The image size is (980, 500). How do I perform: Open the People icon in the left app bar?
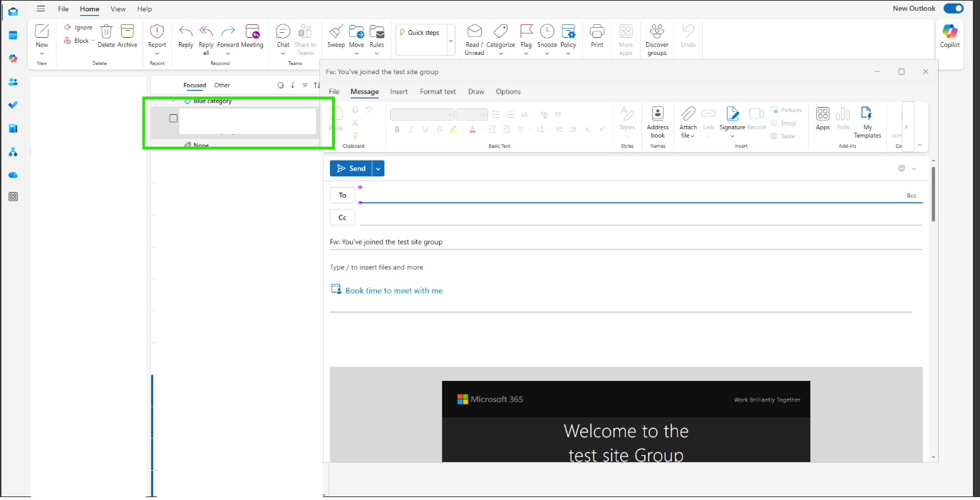pos(13,82)
